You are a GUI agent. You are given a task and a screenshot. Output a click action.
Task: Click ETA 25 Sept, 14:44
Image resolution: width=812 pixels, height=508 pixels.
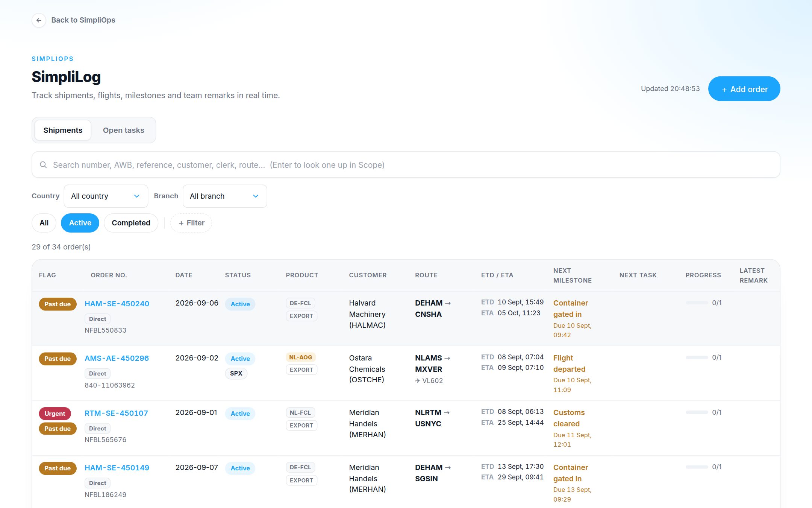pos(512,423)
